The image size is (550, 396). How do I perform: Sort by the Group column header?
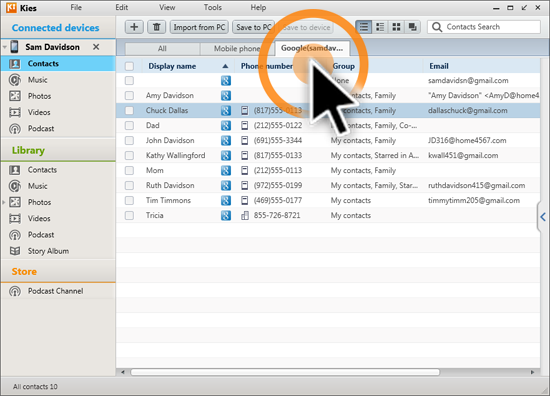pos(344,66)
